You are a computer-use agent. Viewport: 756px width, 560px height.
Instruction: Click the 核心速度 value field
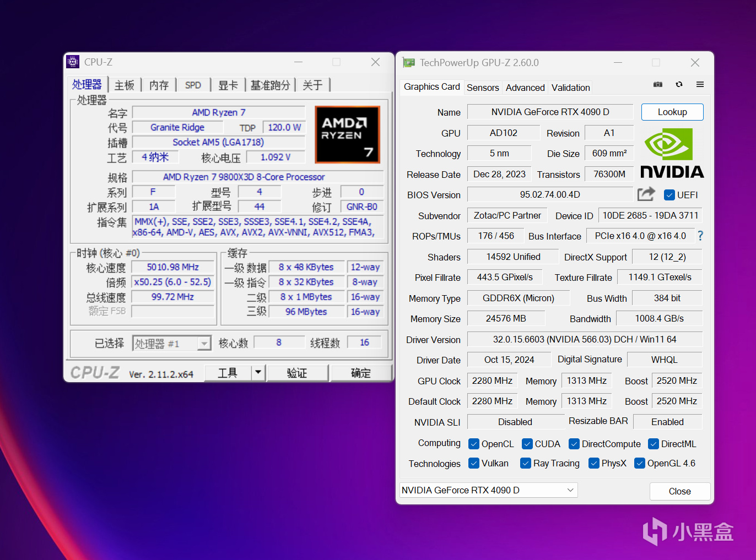pyautogui.click(x=173, y=267)
